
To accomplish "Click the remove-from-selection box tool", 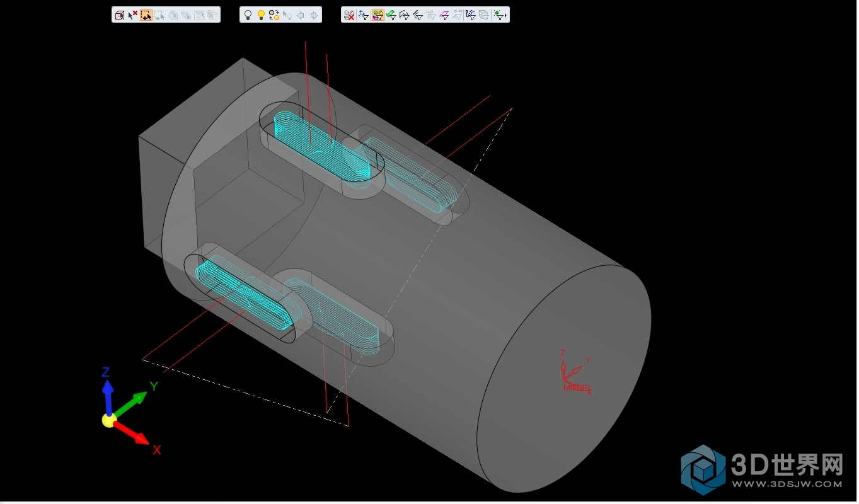I will coord(159,15).
